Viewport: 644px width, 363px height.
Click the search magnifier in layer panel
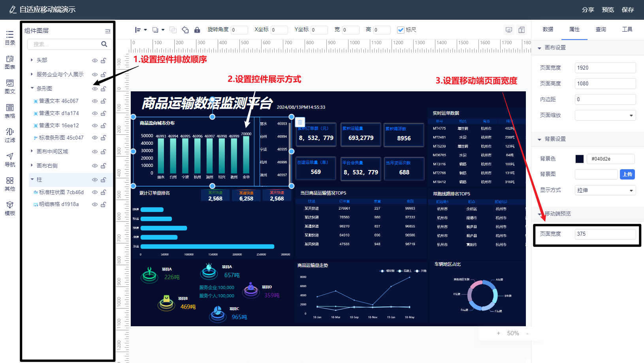[104, 44]
